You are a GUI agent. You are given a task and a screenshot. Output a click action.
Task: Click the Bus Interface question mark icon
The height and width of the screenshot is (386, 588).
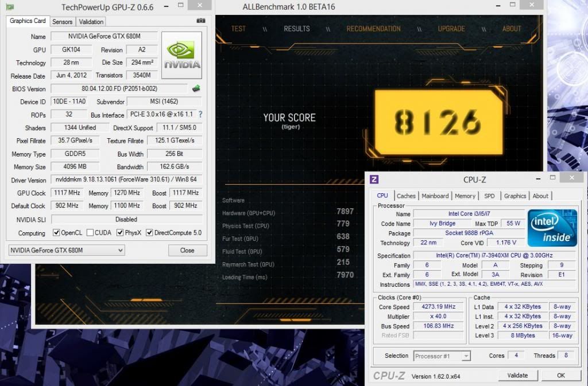click(200, 114)
